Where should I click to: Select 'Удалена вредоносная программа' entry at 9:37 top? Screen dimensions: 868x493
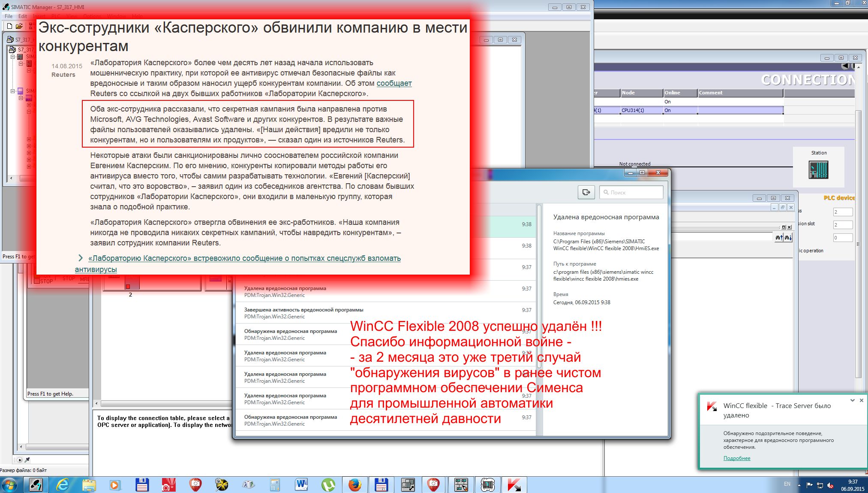coord(385,291)
